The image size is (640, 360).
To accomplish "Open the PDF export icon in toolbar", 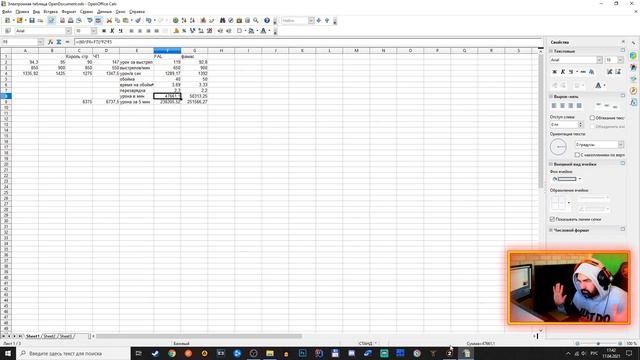I will (62, 20).
